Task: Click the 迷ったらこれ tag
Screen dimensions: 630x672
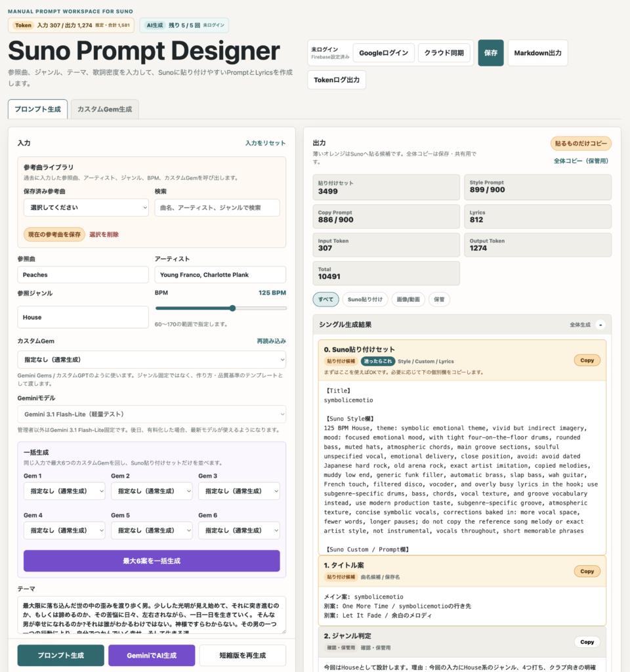Action: (377, 362)
